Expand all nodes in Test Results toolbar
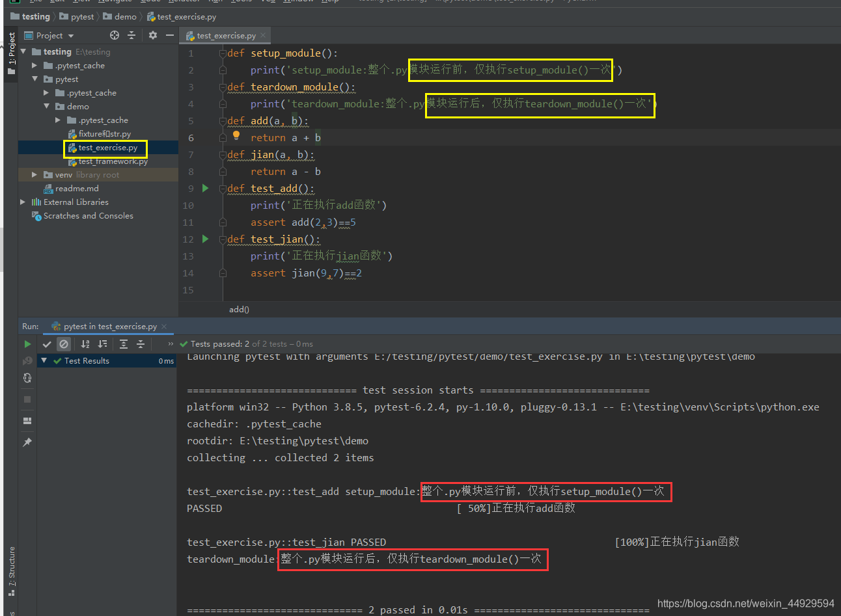This screenshot has width=841, height=616. pos(124,344)
